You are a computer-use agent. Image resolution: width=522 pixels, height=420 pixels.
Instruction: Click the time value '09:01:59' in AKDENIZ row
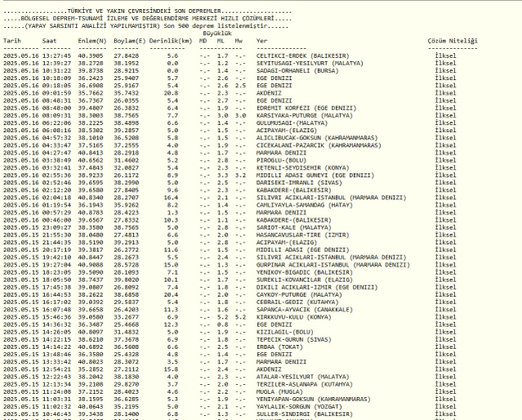[56, 93]
